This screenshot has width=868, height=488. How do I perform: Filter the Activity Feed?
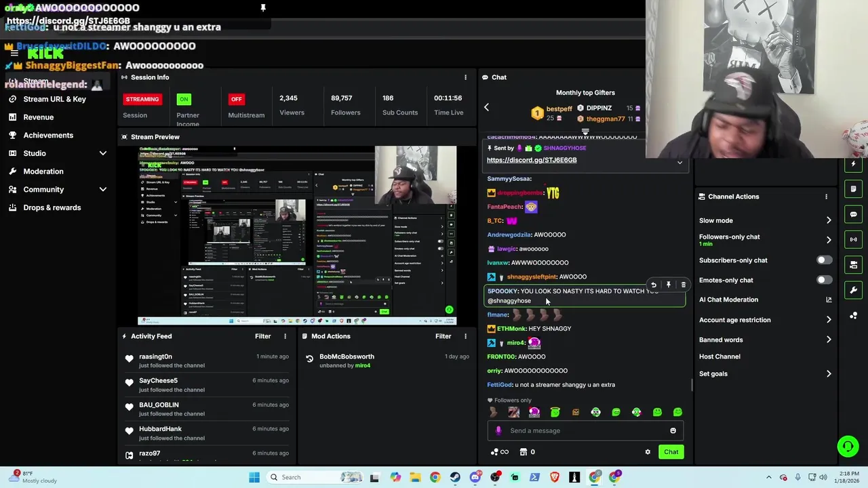coord(262,336)
